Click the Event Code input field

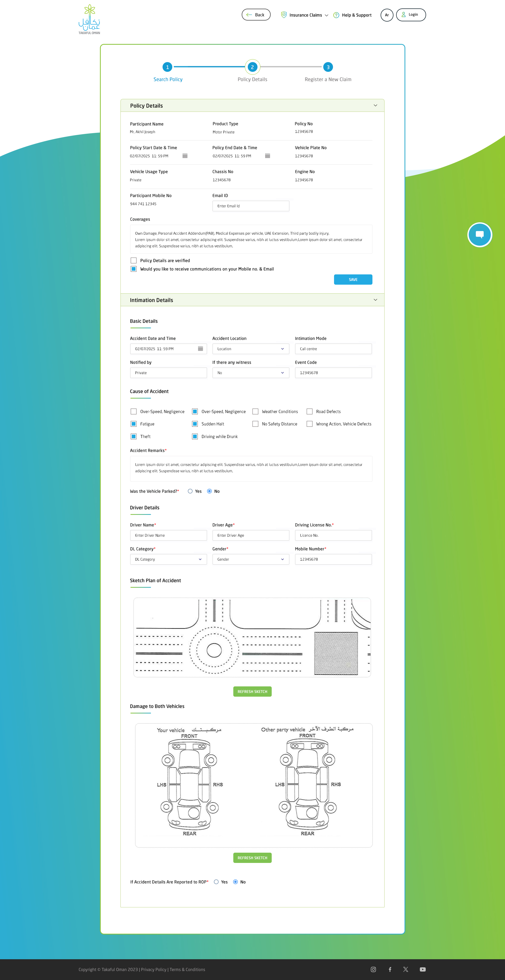333,373
